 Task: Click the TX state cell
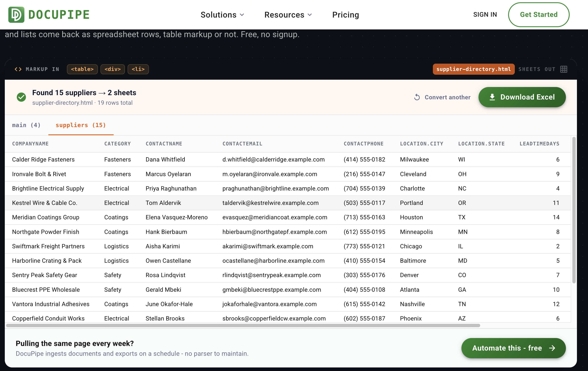462,217
